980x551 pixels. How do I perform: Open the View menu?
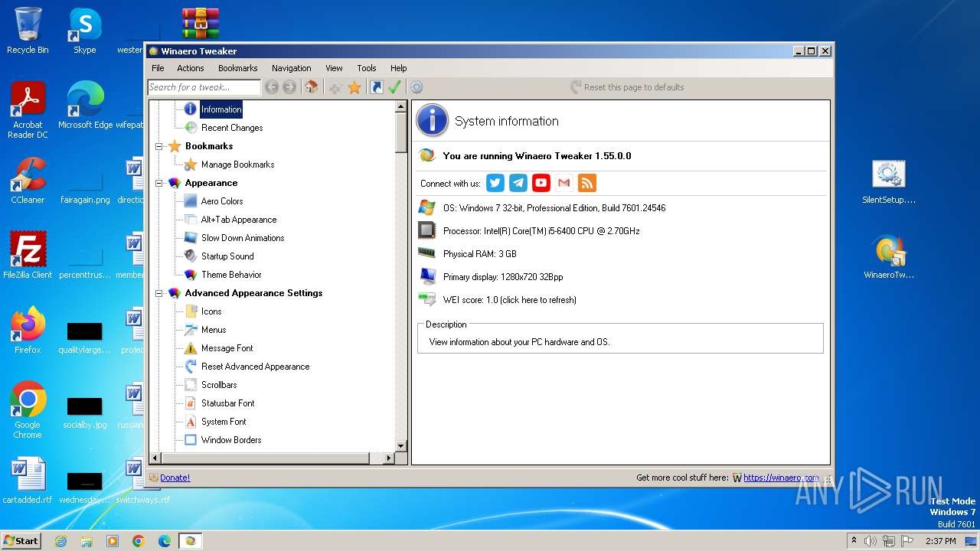point(334,68)
